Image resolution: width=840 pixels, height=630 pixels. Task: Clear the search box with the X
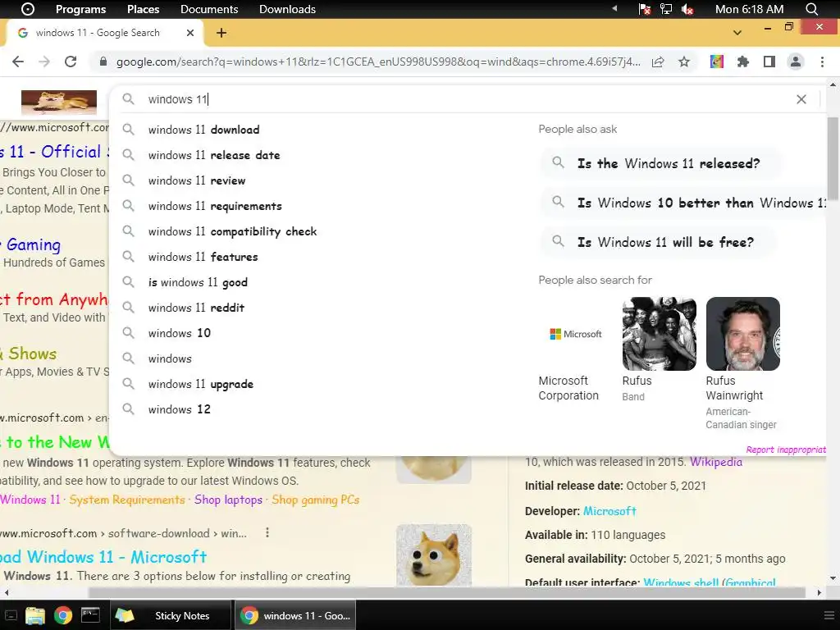click(x=801, y=99)
